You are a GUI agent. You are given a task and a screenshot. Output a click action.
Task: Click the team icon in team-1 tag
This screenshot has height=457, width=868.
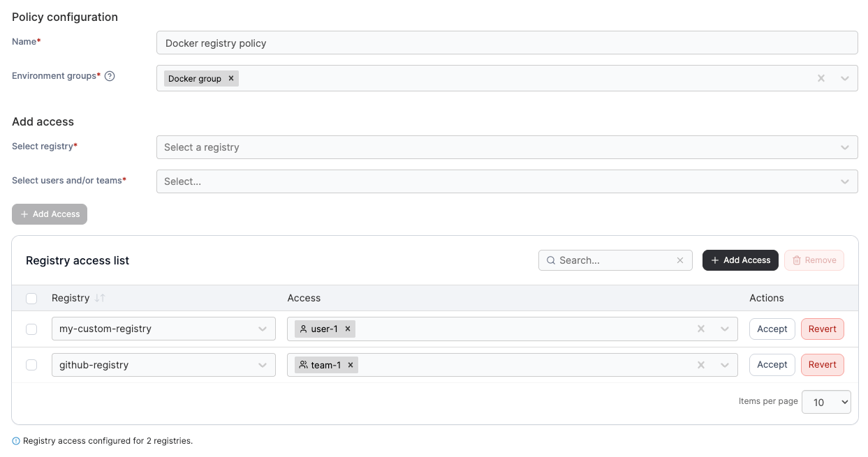[x=303, y=365]
